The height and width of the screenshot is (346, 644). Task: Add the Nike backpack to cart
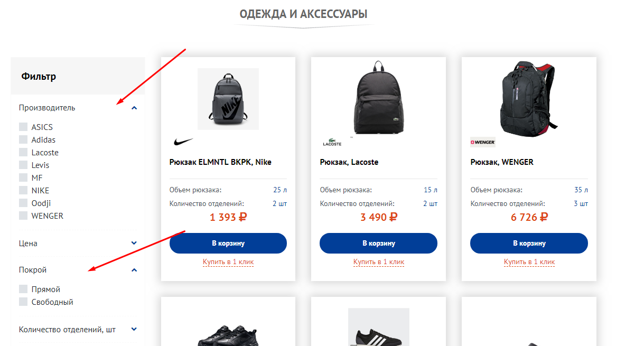pos(228,243)
